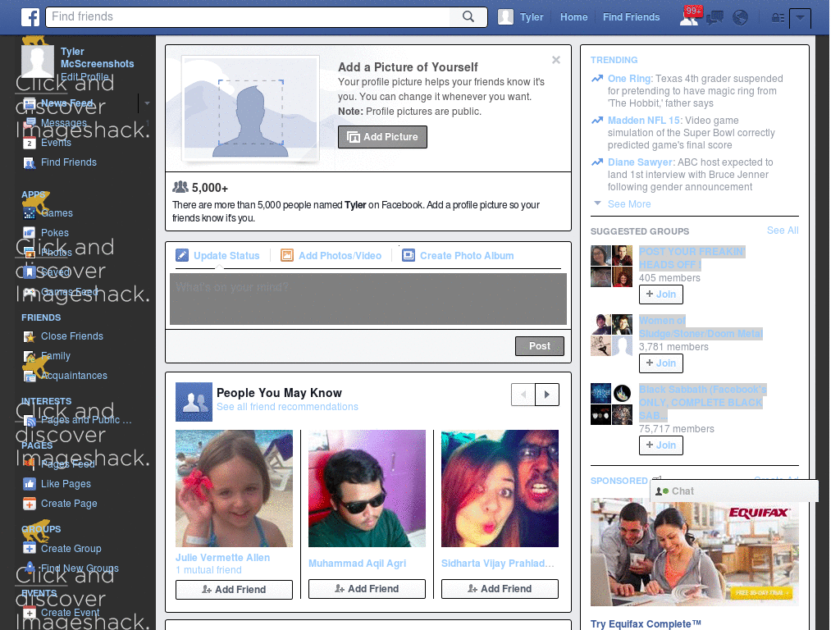Open the Events sidebar calendar icon

30,143
